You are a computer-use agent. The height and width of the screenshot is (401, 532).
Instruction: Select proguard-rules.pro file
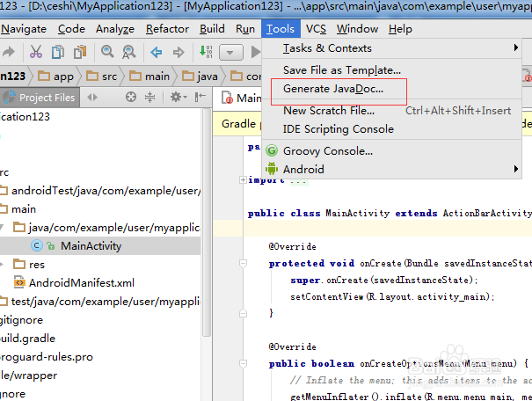click(x=46, y=356)
